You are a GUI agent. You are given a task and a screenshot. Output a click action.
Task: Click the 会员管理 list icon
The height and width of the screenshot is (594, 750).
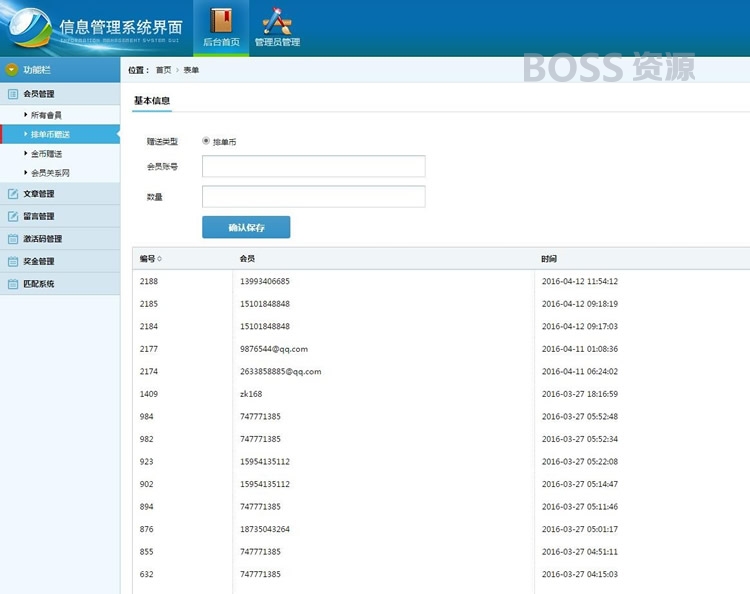coord(13,94)
